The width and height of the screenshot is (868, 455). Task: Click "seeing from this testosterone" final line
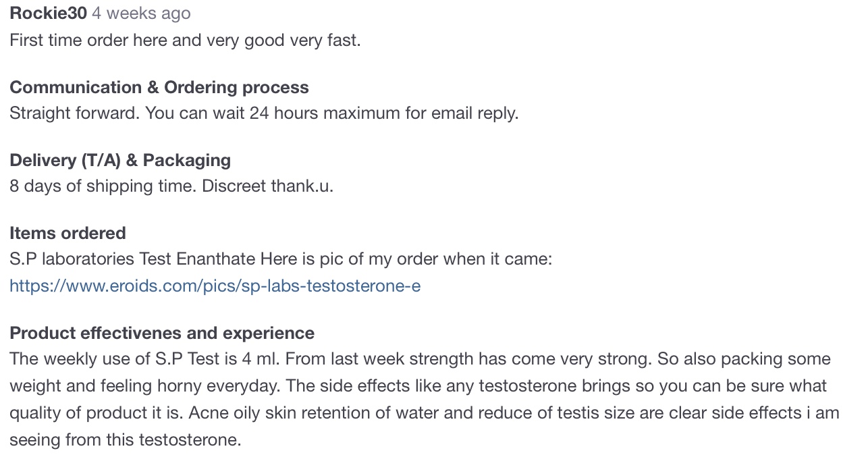125,440
